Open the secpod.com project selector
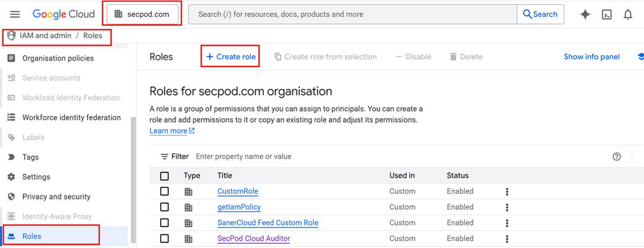 click(143, 14)
